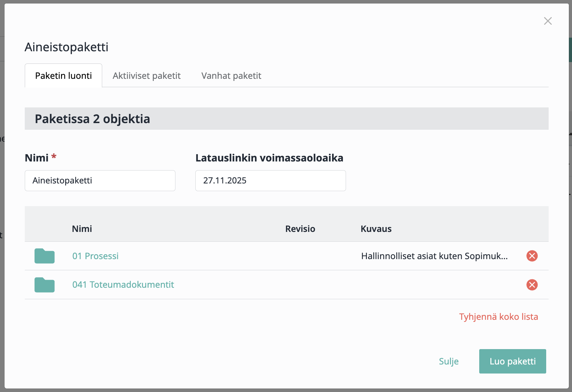Open the Vanhat paketit tab
Screen dimensions: 572x392
point(231,76)
